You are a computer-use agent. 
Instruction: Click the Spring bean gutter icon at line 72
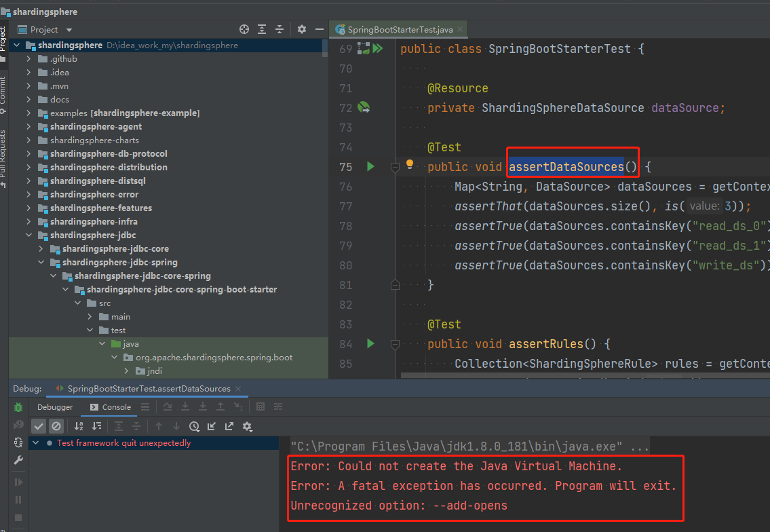[x=364, y=108]
